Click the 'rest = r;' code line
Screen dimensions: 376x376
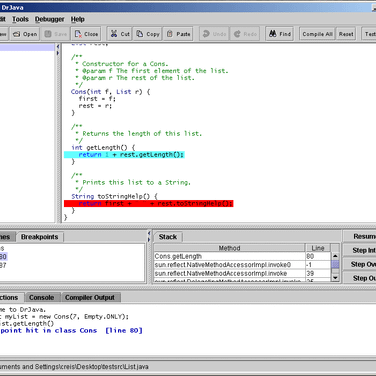point(95,106)
